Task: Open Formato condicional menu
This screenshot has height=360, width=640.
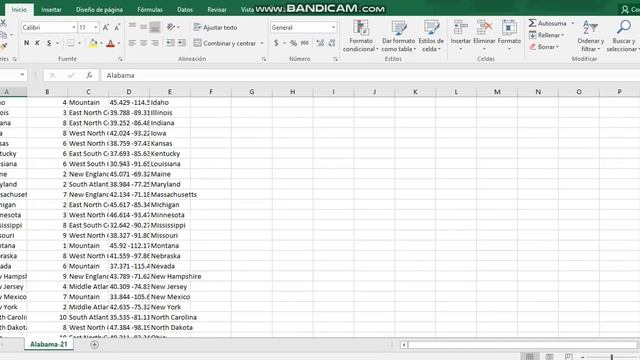Action: point(361,36)
